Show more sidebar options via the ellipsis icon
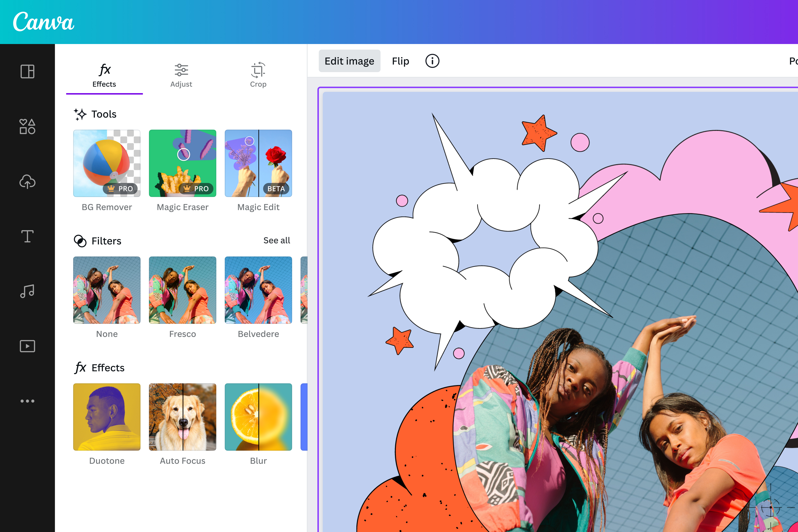Viewport: 798px width, 532px height. [x=27, y=400]
